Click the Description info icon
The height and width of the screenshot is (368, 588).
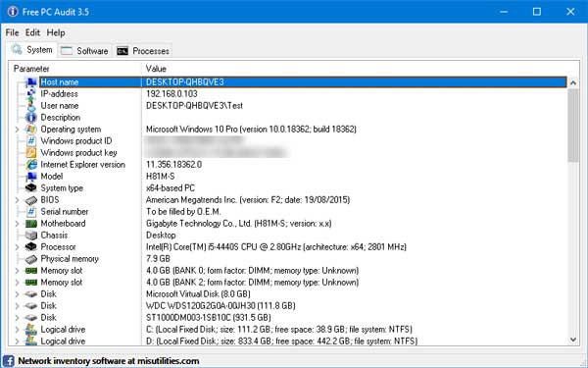[31, 118]
